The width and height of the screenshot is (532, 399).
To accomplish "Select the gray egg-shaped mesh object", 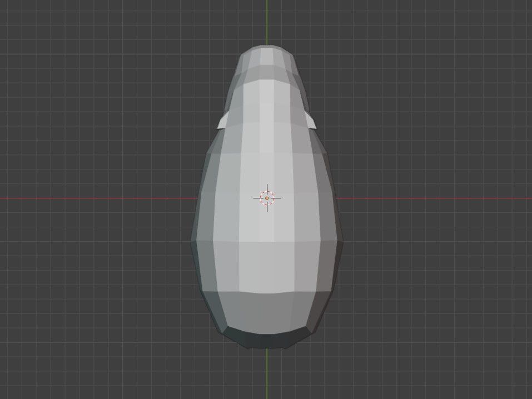I will tap(267, 197).
